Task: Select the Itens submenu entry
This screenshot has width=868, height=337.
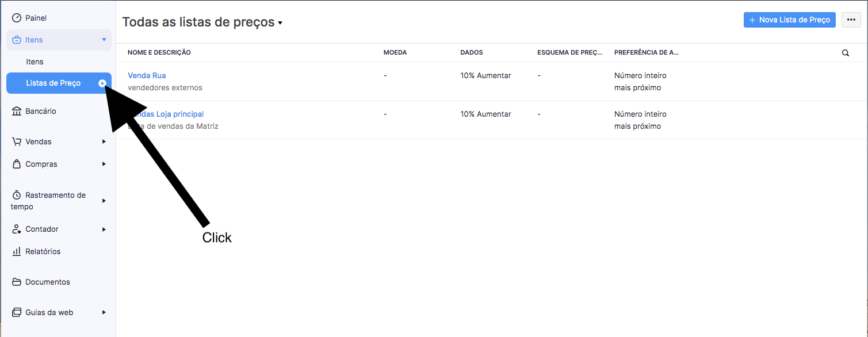Action: coord(35,62)
